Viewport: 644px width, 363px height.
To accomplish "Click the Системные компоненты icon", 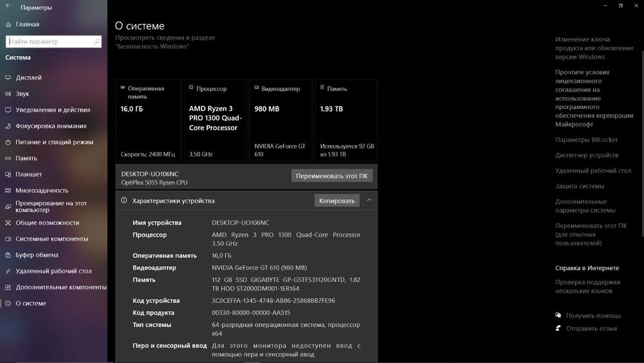I will tap(8, 239).
